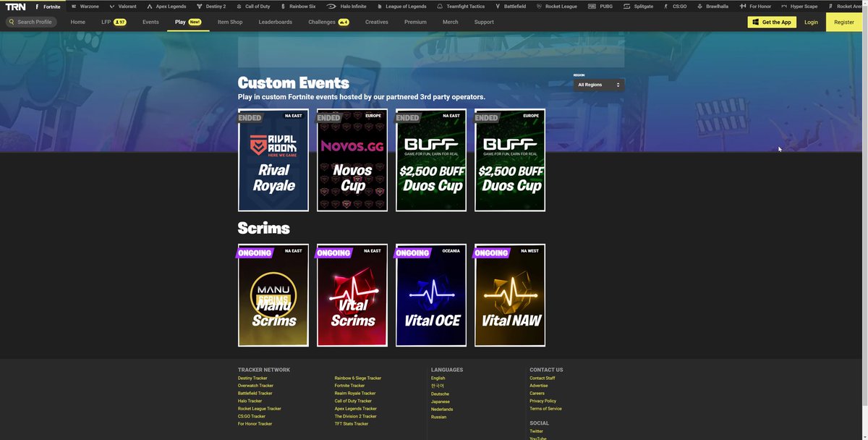Open the Europe BUFF Duos Cup card
The width and height of the screenshot is (868, 440).
pyautogui.click(x=510, y=160)
